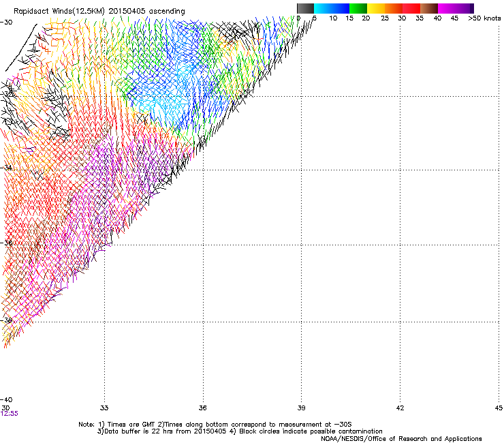Click the purple '12:55' time stamp
The width and height of the screenshot is (504, 443).
(x=10, y=414)
